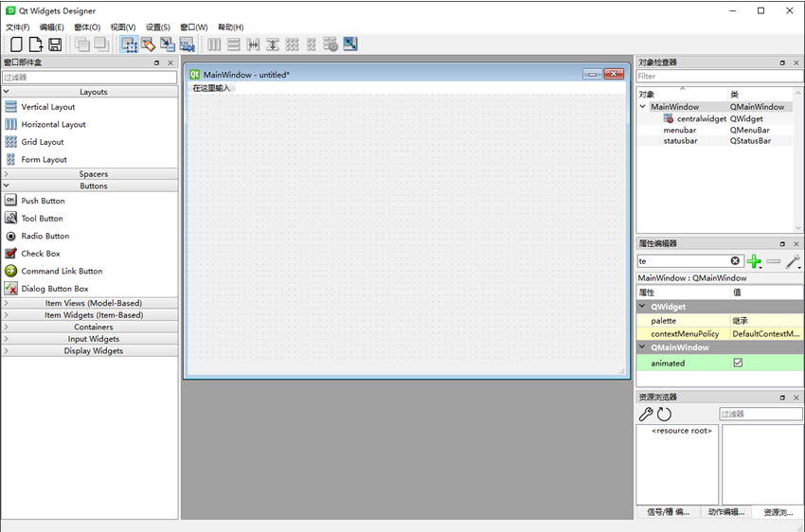The width and height of the screenshot is (805, 532).
Task: Select the Horizontal Layout widget
Action: [x=53, y=124]
